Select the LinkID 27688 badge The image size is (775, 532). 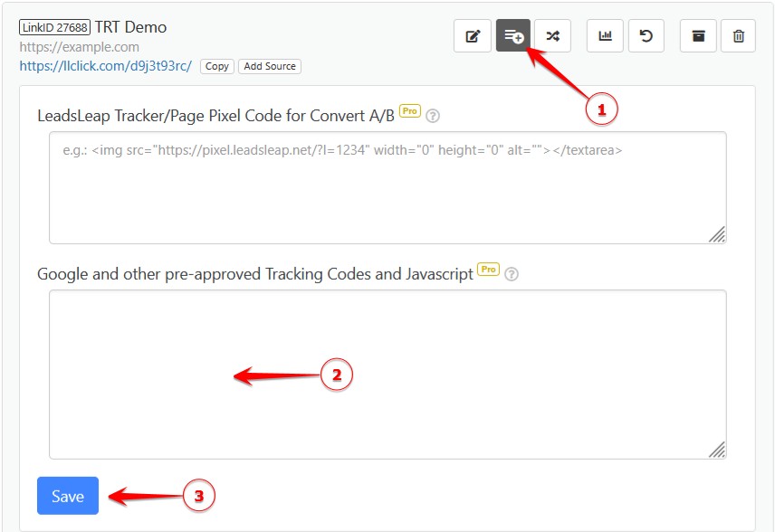[54, 27]
